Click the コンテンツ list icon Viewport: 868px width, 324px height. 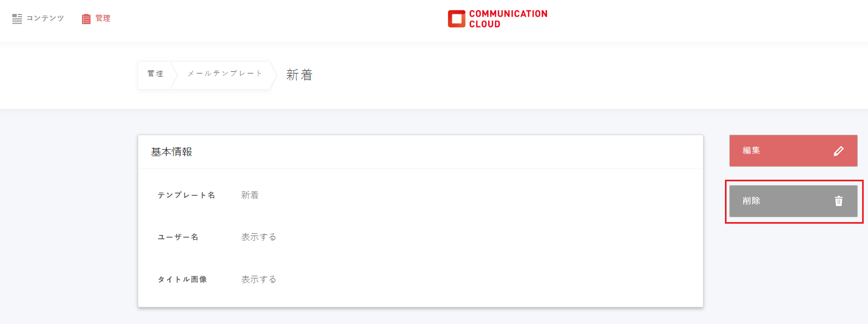tap(17, 19)
